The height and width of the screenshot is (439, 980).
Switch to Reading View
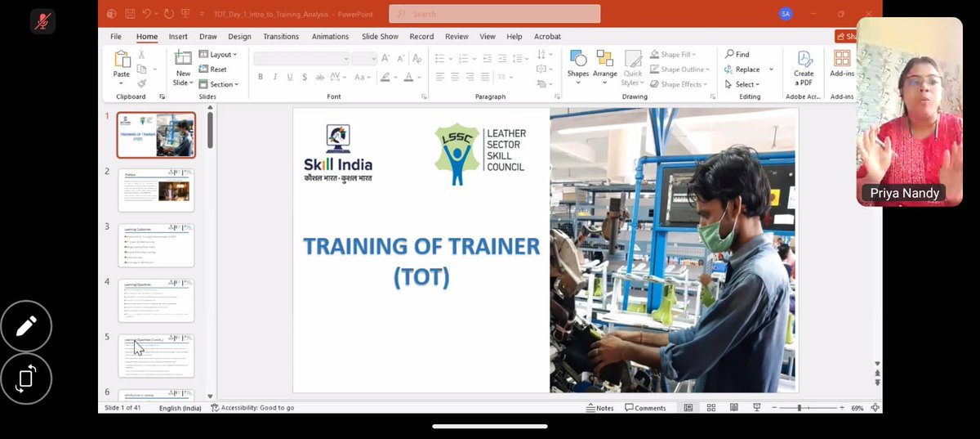pyautogui.click(x=734, y=407)
